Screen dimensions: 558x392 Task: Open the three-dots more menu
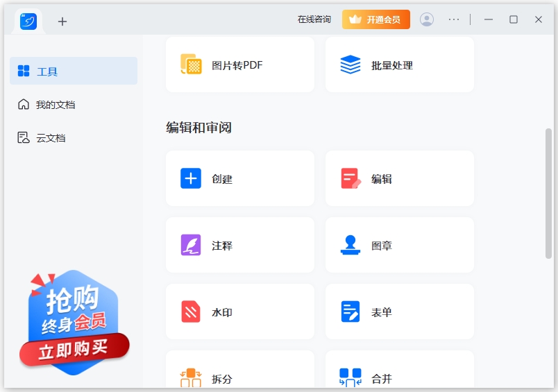454,19
